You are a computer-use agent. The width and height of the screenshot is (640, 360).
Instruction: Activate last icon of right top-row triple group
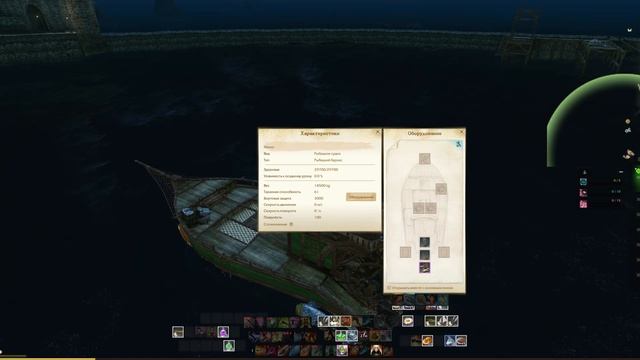coord(453,321)
